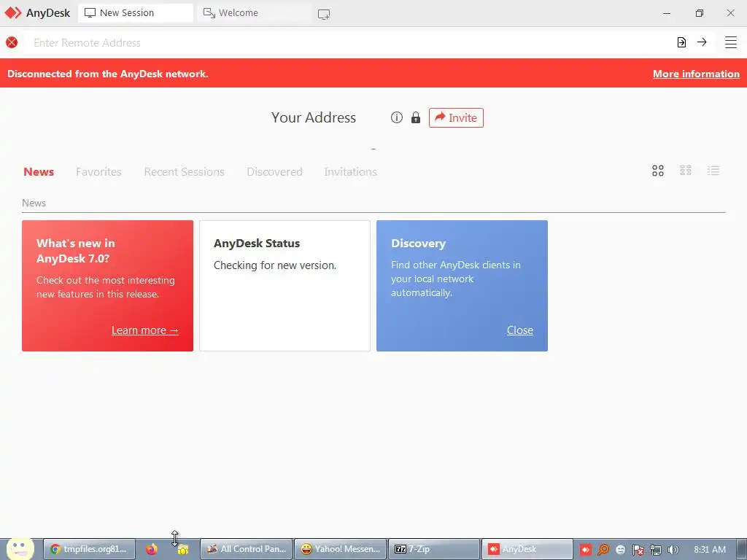The width and height of the screenshot is (747, 560).
Task: Open the Start button on taskbar
Action: [20, 548]
